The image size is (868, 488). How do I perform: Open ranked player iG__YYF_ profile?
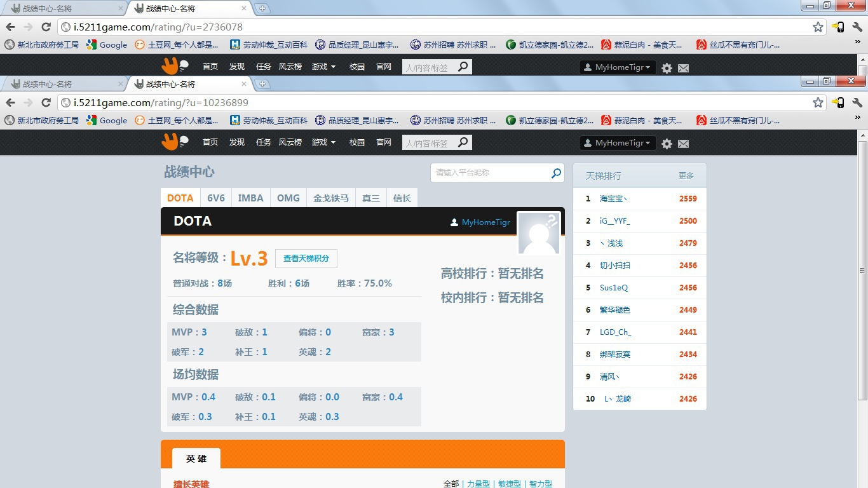coord(615,221)
